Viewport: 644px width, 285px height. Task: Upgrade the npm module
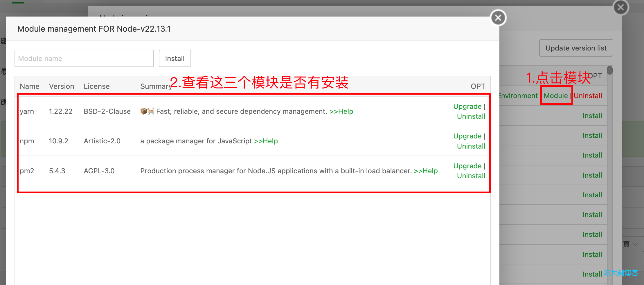point(467,136)
